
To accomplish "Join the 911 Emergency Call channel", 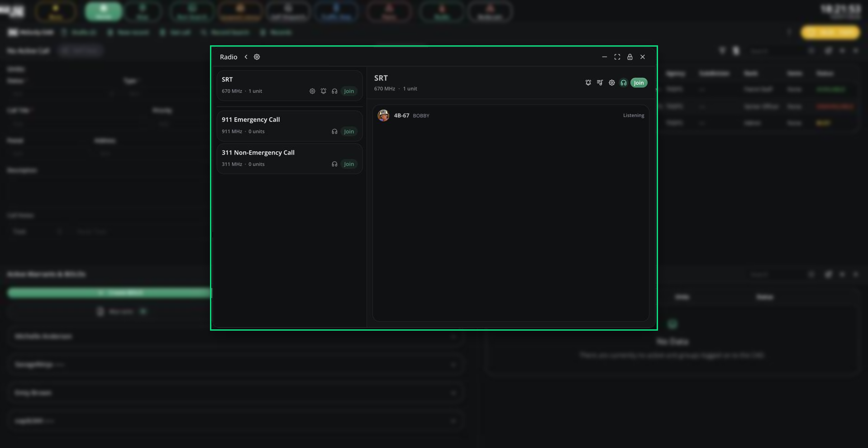I will click(x=349, y=131).
